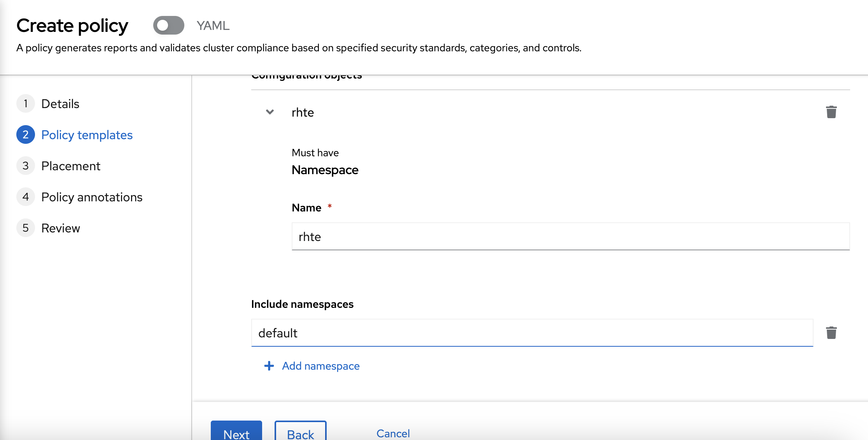Click the step 2 number circle
The height and width of the screenshot is (440, 868).
[26, 135]
